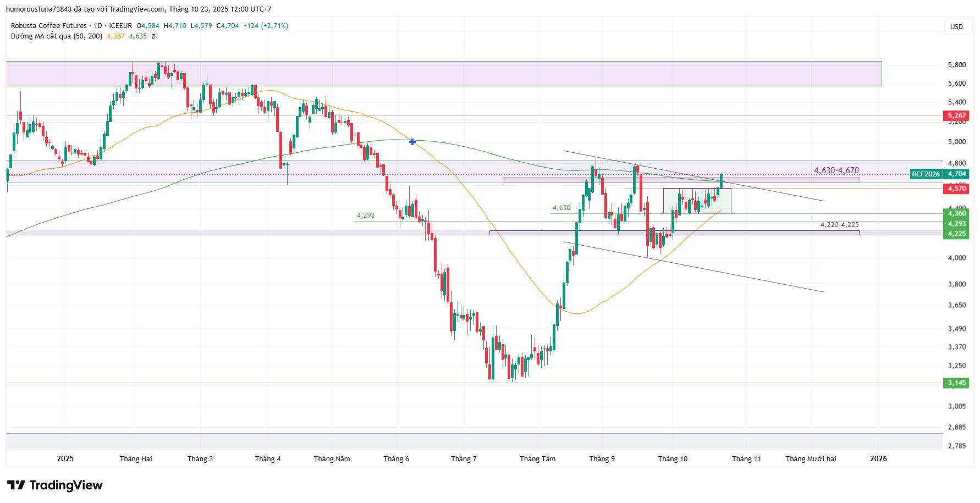Click the 2026 label on time axis
Screen dimensions: 980x503
tap(878, 458)
